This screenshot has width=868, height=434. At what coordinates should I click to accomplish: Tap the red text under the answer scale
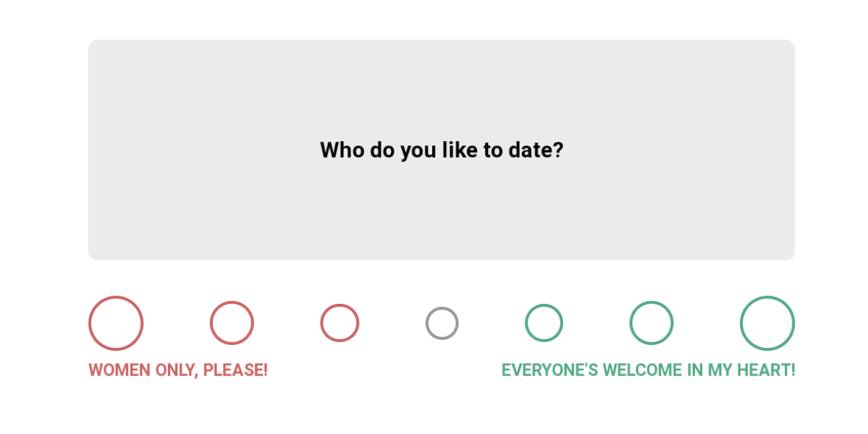click(x=178, y=370)
